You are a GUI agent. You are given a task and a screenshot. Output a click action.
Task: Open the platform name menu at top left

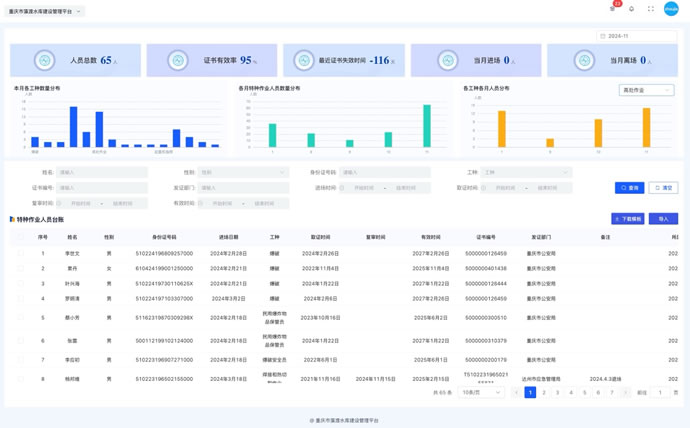45,12
